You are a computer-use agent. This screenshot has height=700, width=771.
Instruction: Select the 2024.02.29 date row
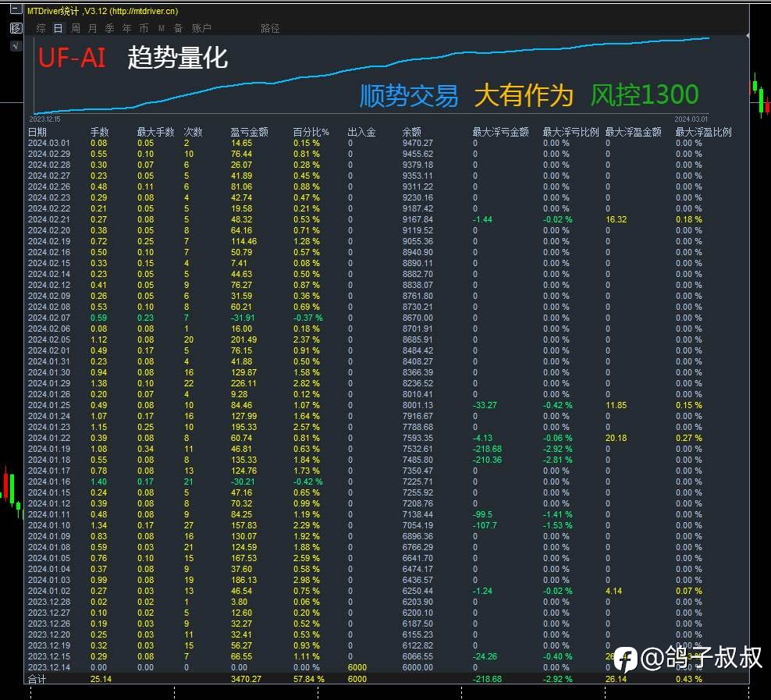point(48,154)
